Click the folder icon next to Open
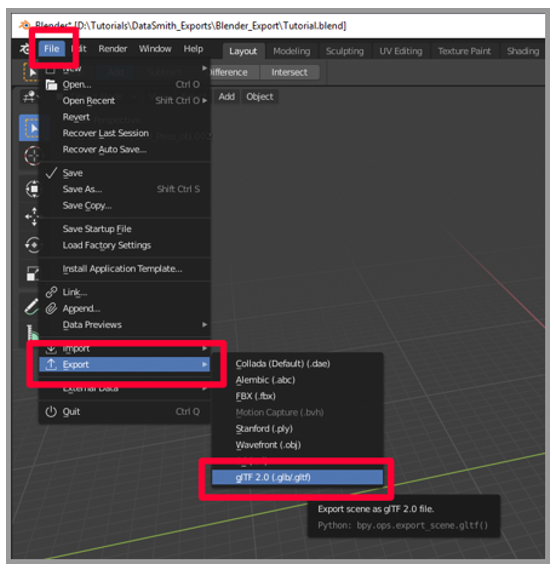This screenshot has width=554, height=569. pyautogui.click(x=51, y=85)
